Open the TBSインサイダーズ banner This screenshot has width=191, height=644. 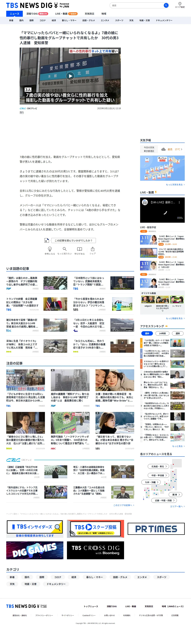coord(35,529)
